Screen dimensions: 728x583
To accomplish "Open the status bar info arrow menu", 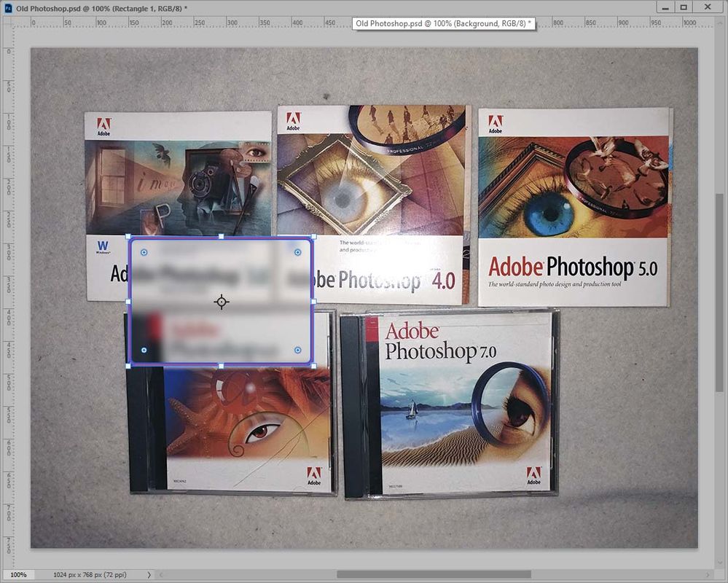I will (149, 575).
